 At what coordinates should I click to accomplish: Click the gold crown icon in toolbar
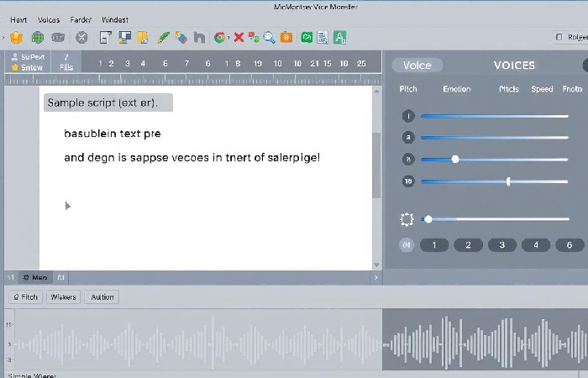tap(16, 37)
